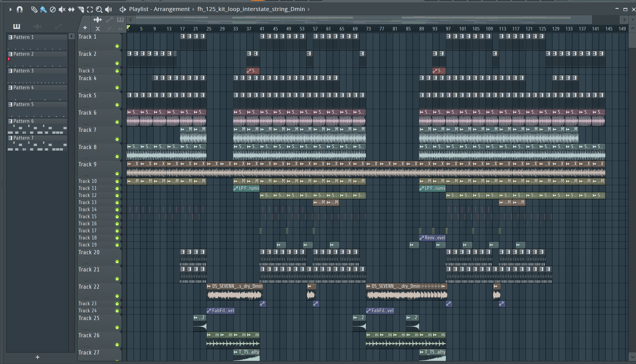Mute Track 2 with its green light
Viewport: 636px width, 364px height.
[x=117, y=63]
